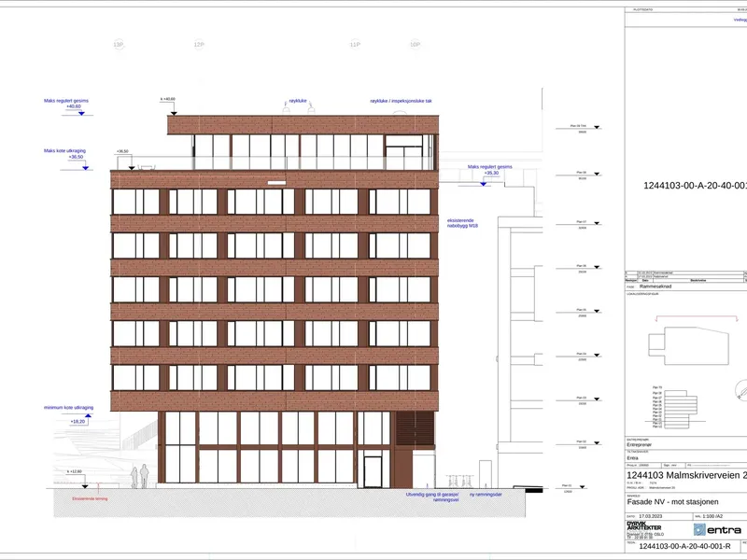
Task: Click the Plan 04 level marker triangle
Action: [597, 356]
